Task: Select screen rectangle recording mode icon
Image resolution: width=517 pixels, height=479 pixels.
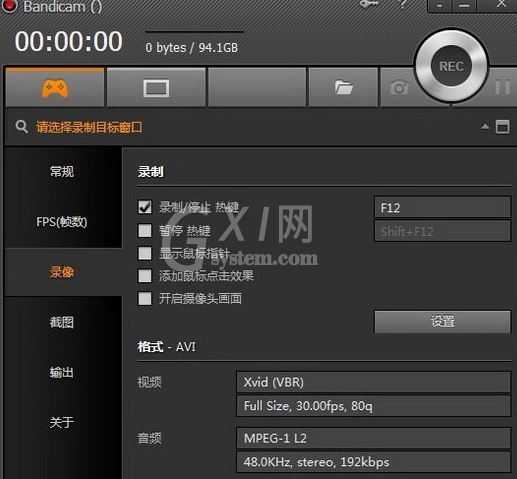Action: pyautogui.click(x=156, y=88)
